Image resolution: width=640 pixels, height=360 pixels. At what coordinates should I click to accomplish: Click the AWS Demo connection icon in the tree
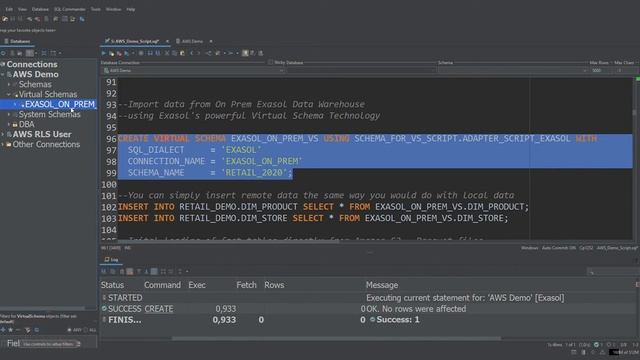tap(9, 75)
